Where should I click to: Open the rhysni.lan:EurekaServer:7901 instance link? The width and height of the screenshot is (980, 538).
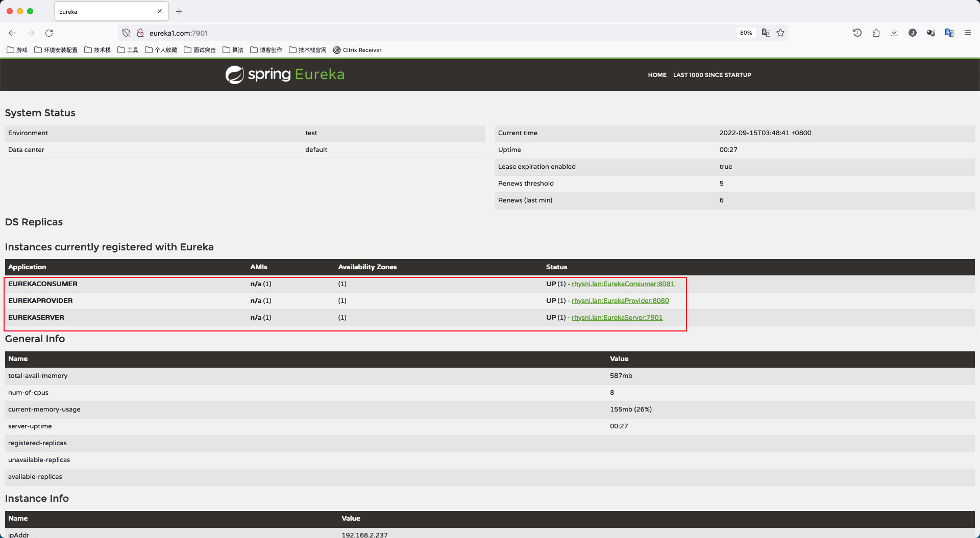[x=617, y=318]
